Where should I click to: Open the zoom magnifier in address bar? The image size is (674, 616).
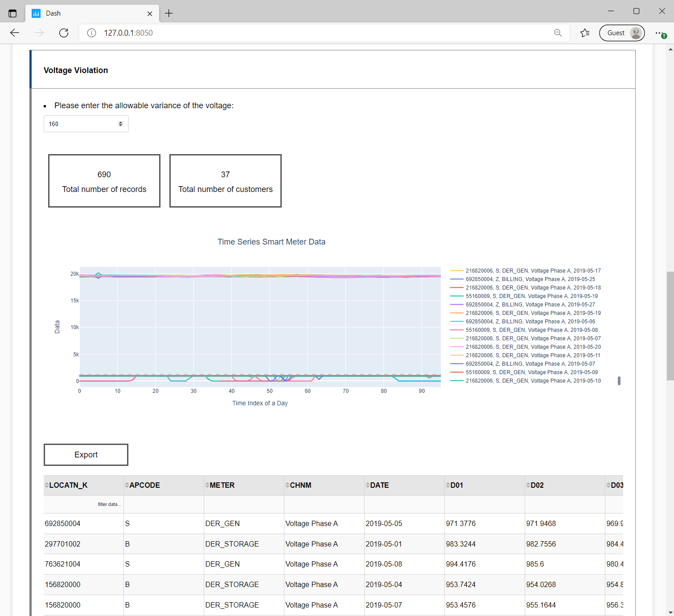pyautogui.click(x=558, y=33)
